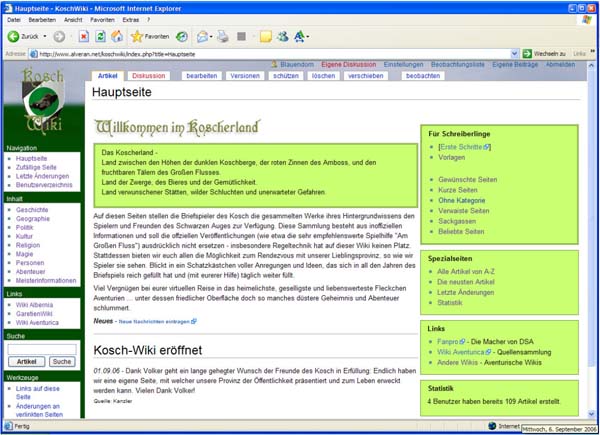Viewport: 600px width, 435px height.
Task: Open the Favoriten menu
Action: pos(101,19)
